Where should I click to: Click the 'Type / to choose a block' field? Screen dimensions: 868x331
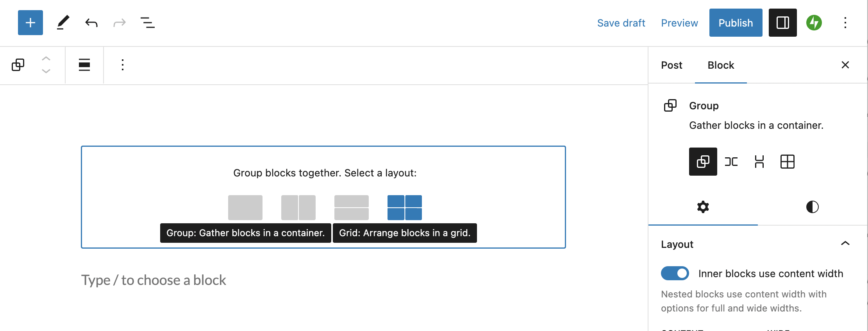tap(154, 280)
